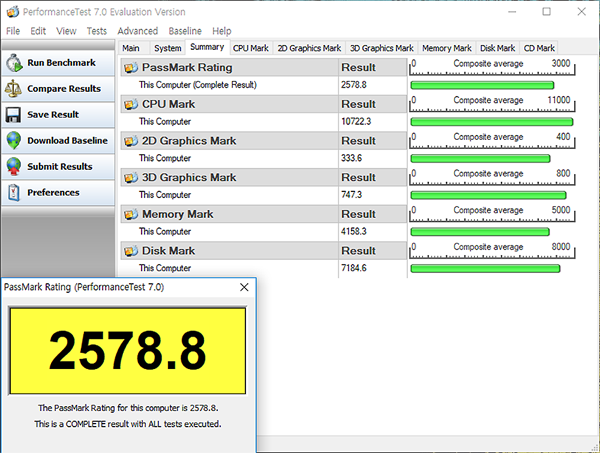Click the Submit Results globe arrow icon

click(x=13, y=166)
